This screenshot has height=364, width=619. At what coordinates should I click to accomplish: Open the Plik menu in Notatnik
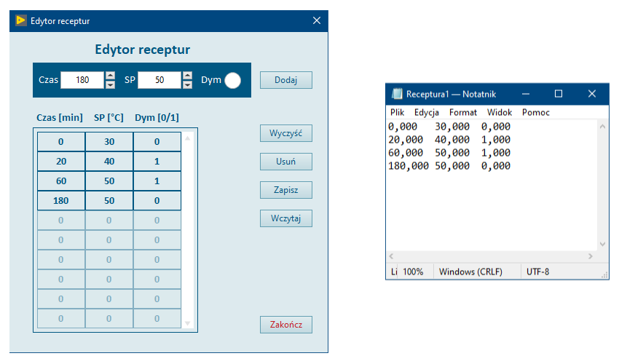click(x=397, y=113)
